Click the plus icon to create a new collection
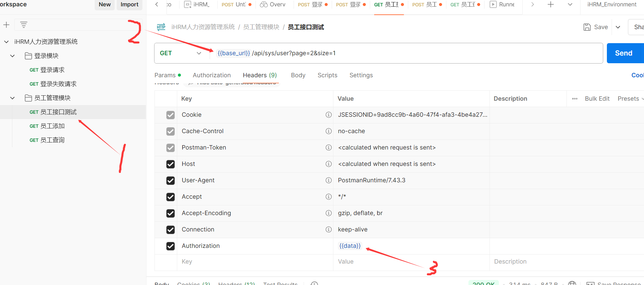 tap(6, 25)
